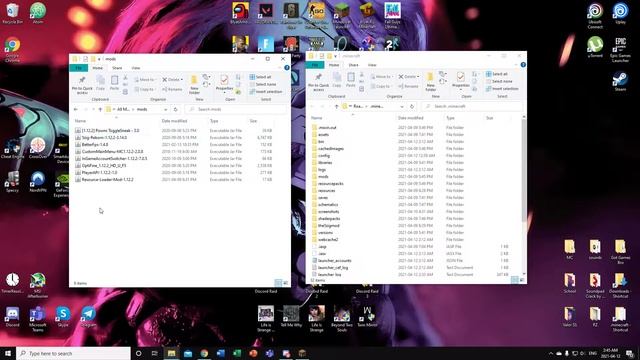This screenshot has height=360, width=640.
Task: Click taskbar search box
Action: point(73,353)
